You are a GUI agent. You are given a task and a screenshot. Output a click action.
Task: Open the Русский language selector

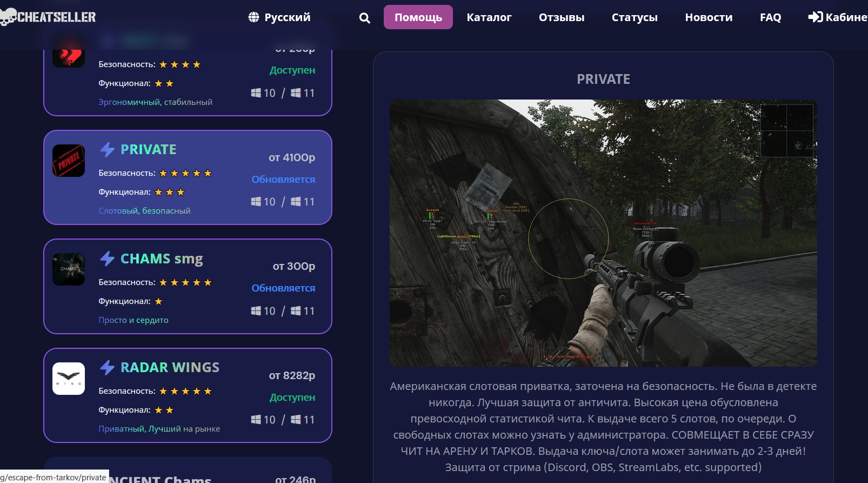pyautogui.click(x=279, y=17)
